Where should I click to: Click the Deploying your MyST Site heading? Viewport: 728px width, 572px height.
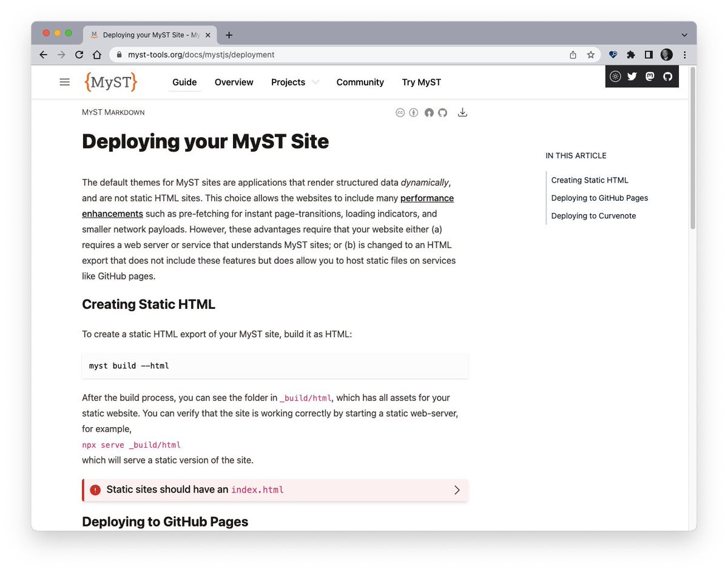[205, 141]
